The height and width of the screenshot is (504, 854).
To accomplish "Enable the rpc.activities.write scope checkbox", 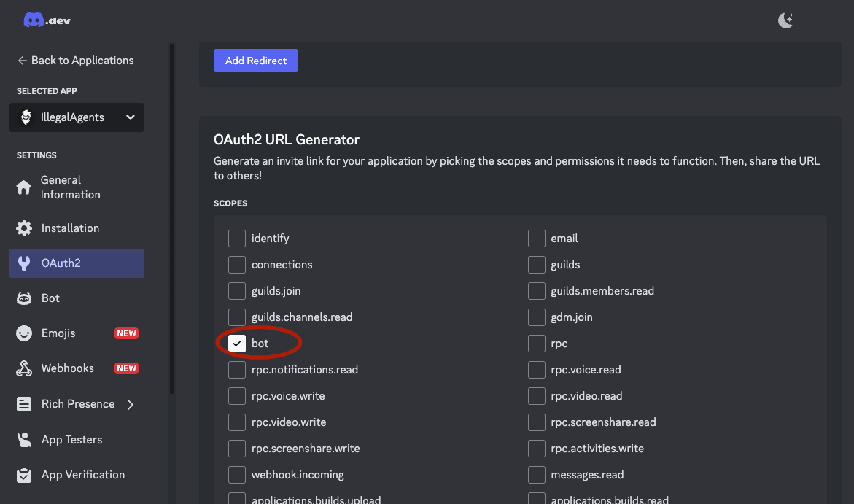I will [x=537, y=449].
